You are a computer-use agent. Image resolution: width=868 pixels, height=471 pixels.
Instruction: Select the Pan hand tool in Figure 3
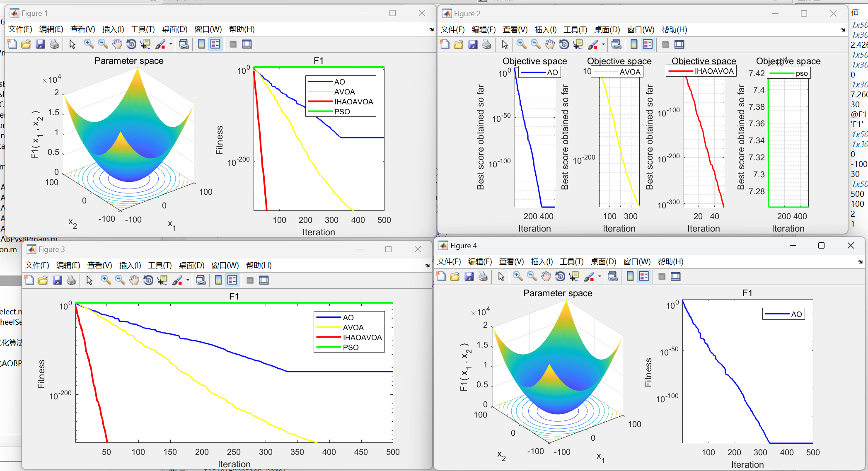pyautogui.click(x=134, y=280)
